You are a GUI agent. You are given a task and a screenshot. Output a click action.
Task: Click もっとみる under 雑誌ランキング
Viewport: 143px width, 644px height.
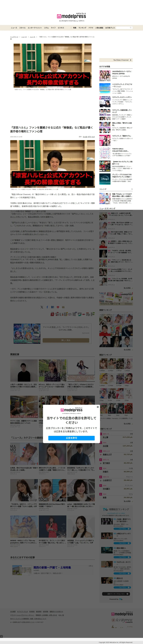pos(127,424)
